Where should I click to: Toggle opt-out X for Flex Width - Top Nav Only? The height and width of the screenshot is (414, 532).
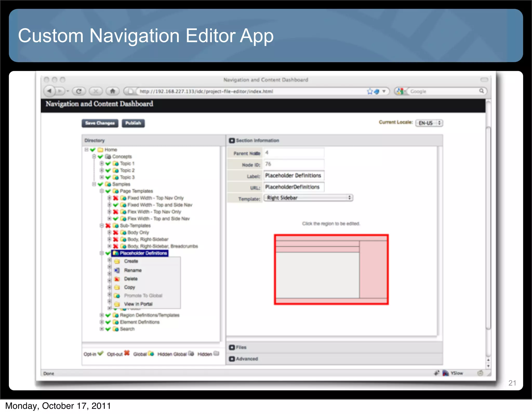pos(116,212)
